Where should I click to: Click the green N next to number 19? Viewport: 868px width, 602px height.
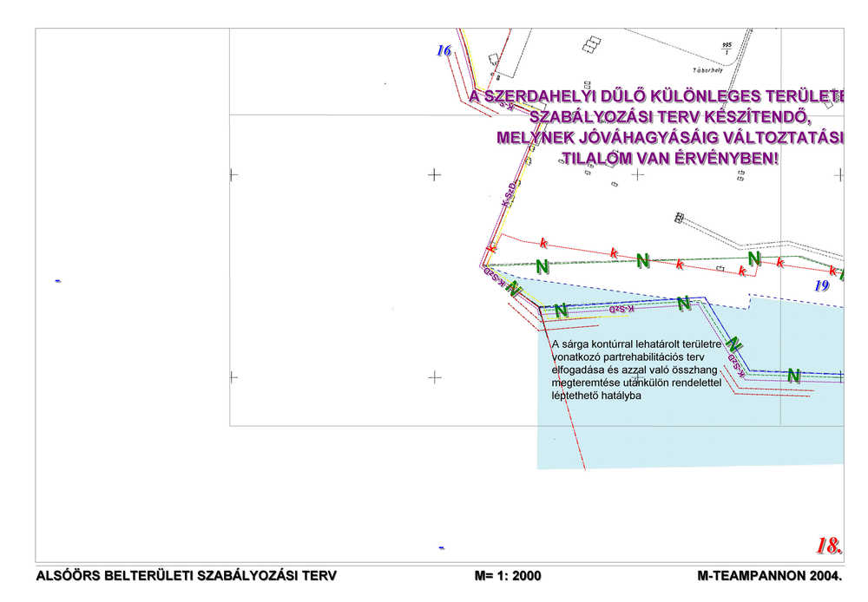(841, 274)
